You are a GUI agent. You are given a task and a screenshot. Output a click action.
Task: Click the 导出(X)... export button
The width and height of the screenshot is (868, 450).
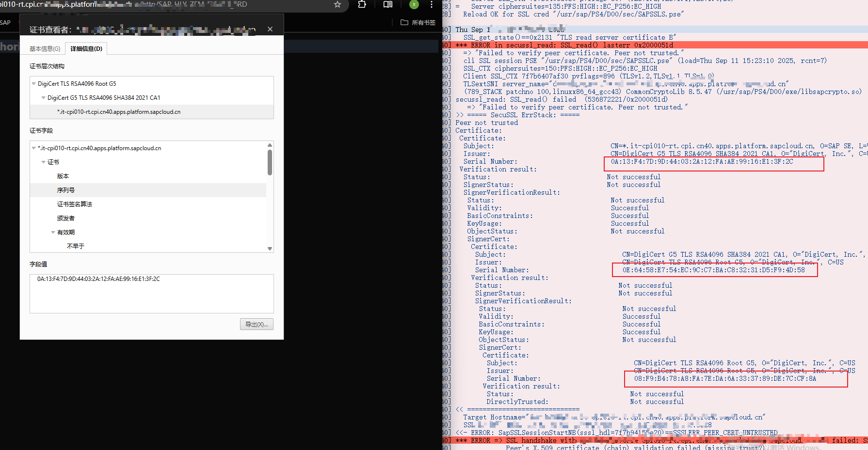click(x=257, y=325)
